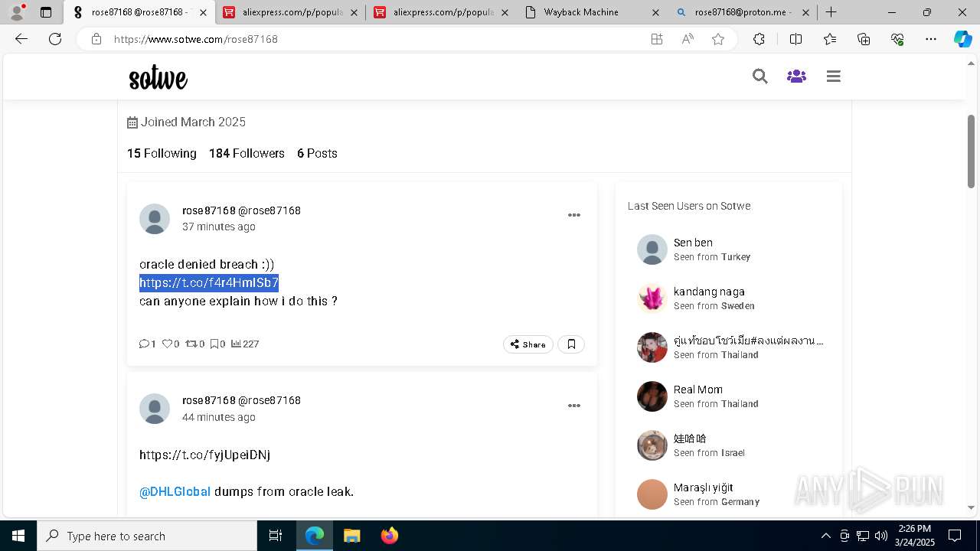Refresh the current page

click(x=55, y=39)
